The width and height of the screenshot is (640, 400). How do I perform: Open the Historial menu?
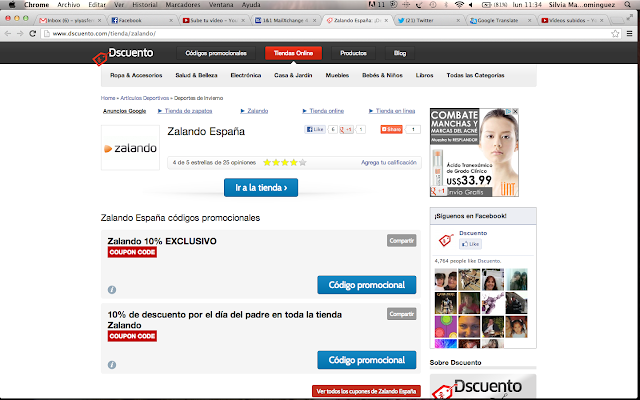point(144,5)
